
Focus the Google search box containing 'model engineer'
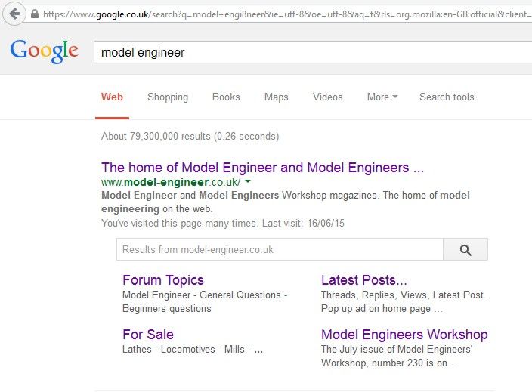(313, 52)
